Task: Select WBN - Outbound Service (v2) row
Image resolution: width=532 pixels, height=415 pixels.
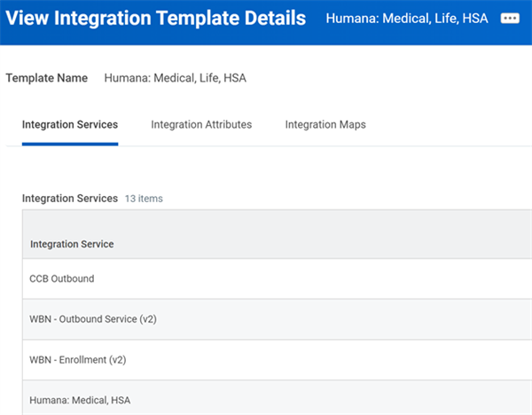Action: pos(277,319)
